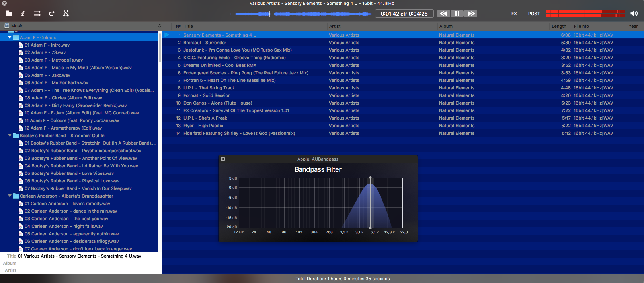This screenshot has height=283, width=644.
Task: Click the speaker volume icon
Action: click(634, 14)
